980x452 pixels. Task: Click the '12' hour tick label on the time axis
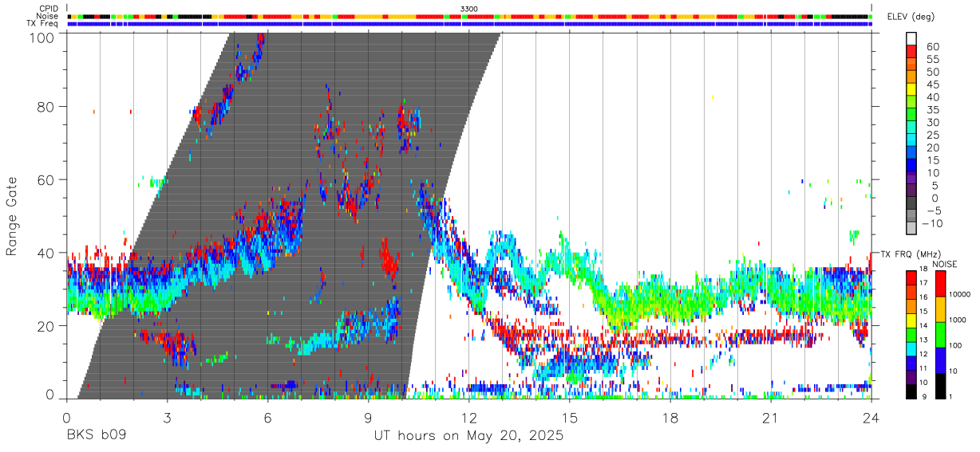coord(468,418)
